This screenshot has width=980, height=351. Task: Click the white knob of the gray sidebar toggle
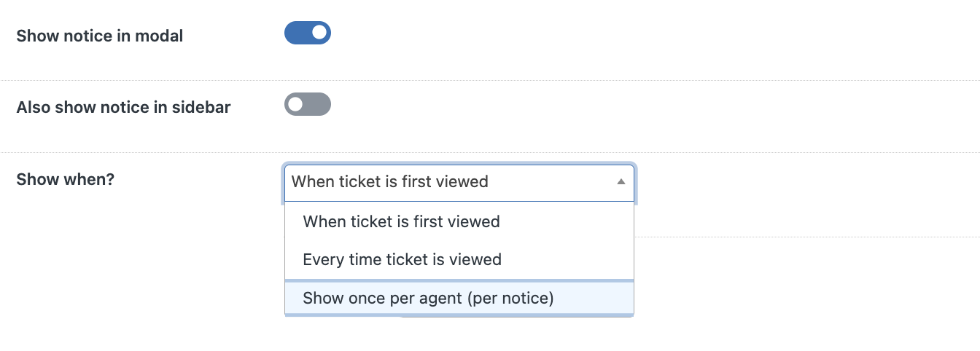tap(295, 104)
